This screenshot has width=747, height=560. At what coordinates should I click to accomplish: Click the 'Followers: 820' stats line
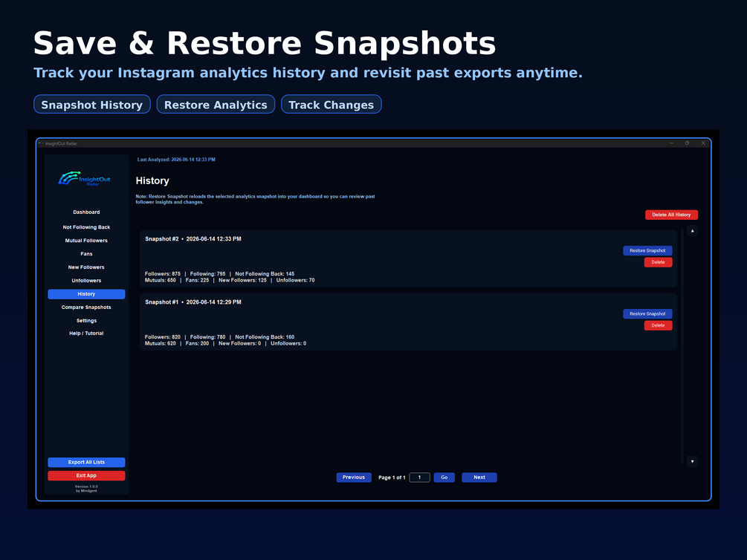pos(219,337)
